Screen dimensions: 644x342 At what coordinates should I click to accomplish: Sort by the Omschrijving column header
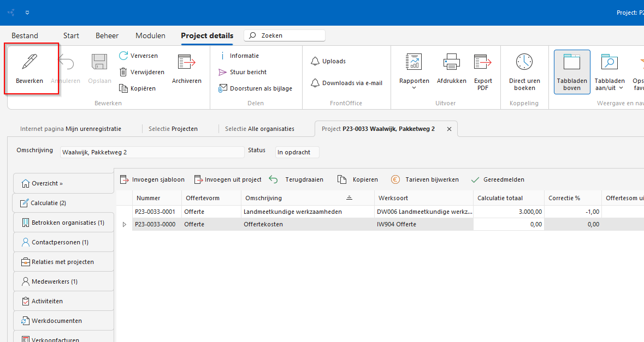click(308, 198)
